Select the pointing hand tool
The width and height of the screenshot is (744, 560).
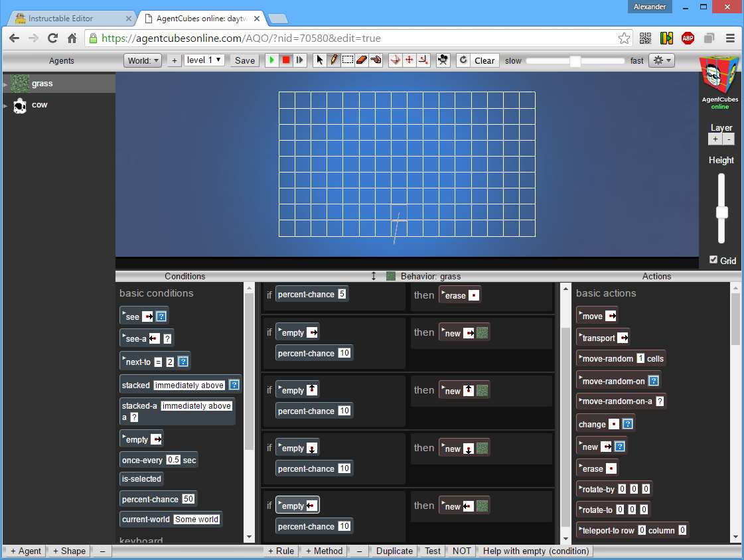(376, 60)
